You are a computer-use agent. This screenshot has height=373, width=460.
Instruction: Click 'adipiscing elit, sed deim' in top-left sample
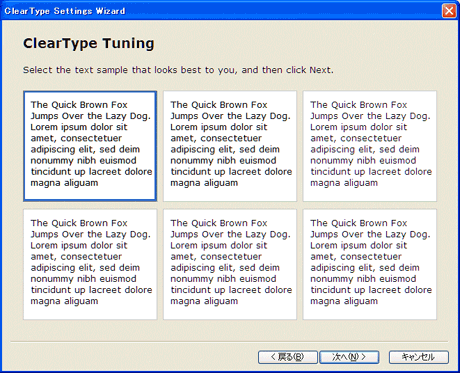[x=85, y=149]
